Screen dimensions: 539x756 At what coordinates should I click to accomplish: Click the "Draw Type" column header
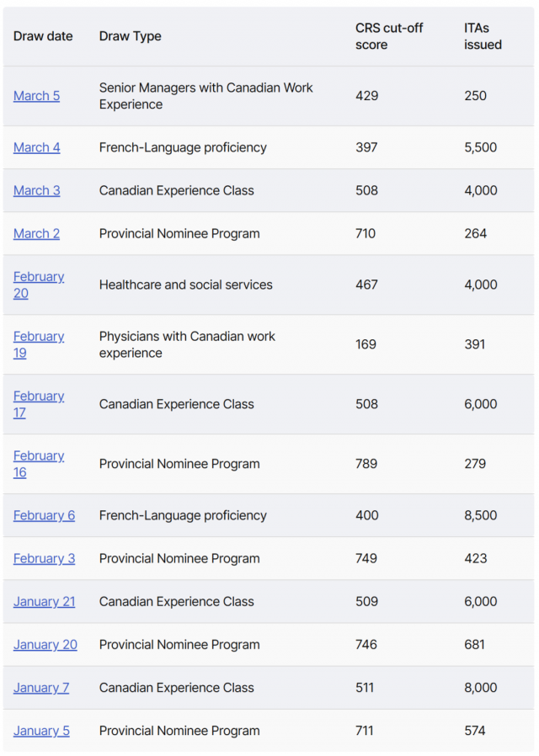[130, 36]
